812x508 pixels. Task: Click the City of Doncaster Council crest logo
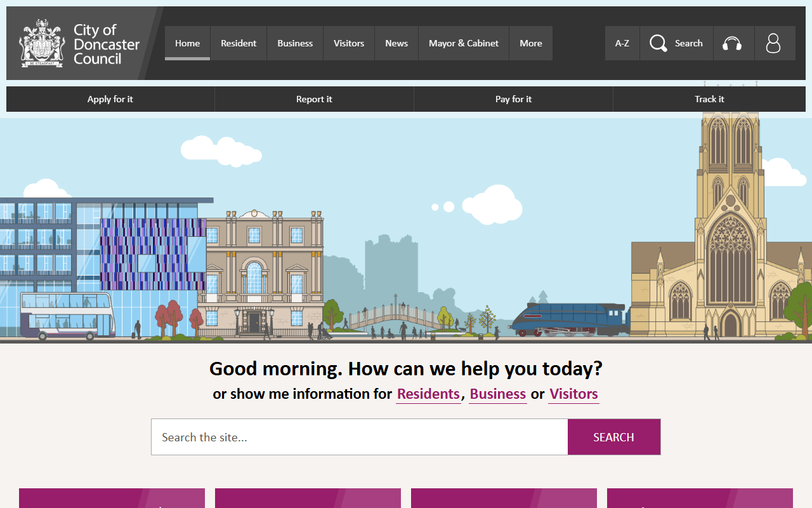coord(42,43)
